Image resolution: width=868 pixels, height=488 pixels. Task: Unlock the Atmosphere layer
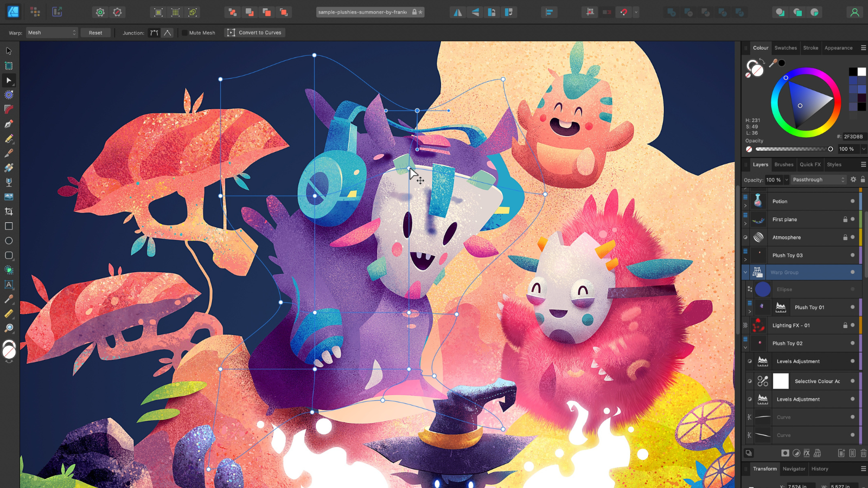coord(845,237)
